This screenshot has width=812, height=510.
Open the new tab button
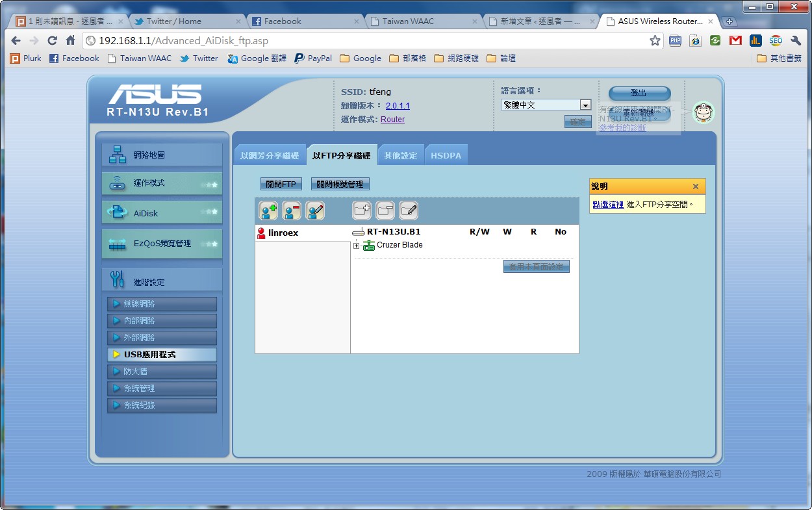coord(729,21)
